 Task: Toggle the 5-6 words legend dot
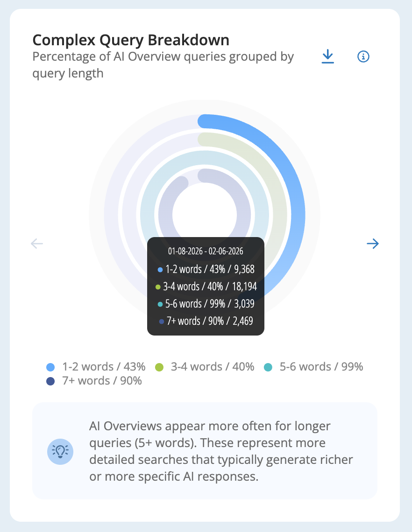click(x=268, y=367)
